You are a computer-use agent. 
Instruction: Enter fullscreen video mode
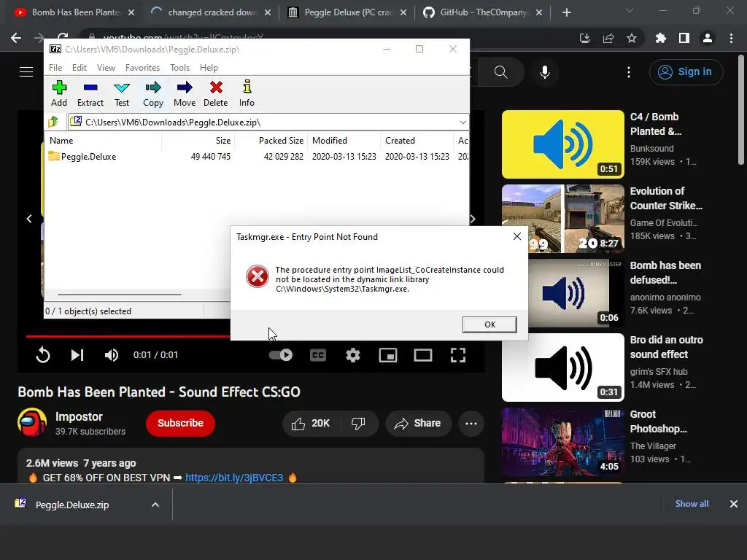tap(458, 355)
